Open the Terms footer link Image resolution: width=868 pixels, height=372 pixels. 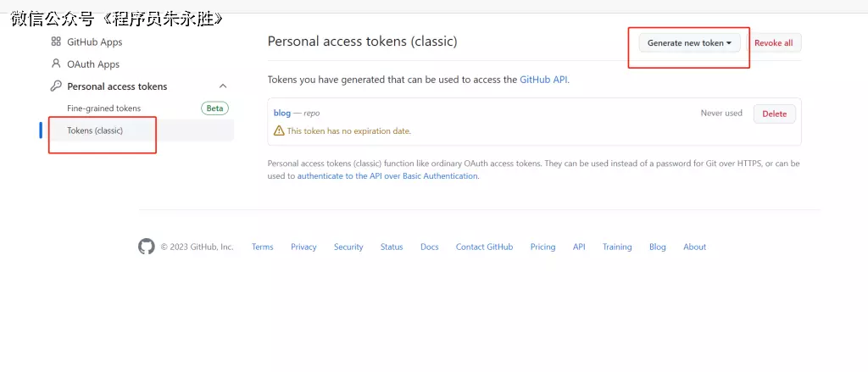click(262, 247)
